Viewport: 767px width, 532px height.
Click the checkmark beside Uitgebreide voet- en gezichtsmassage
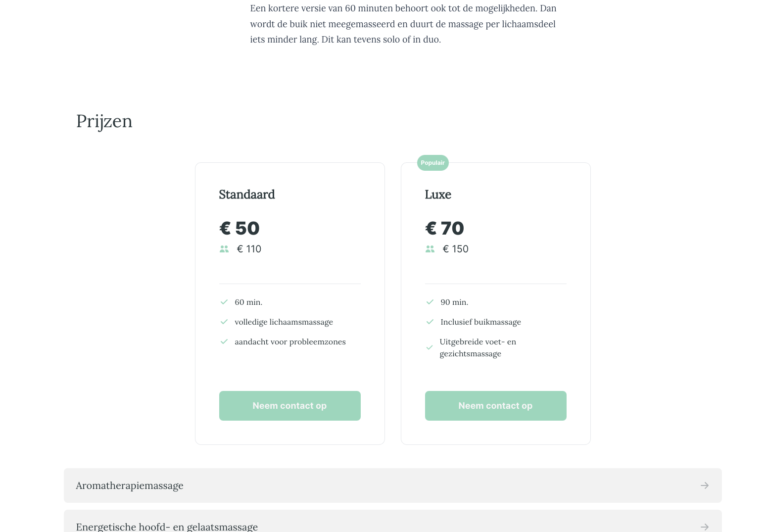pos(430,347)
